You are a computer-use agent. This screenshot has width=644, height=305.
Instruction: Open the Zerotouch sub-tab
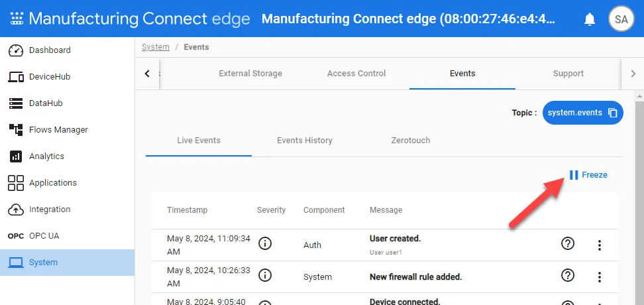411,141
